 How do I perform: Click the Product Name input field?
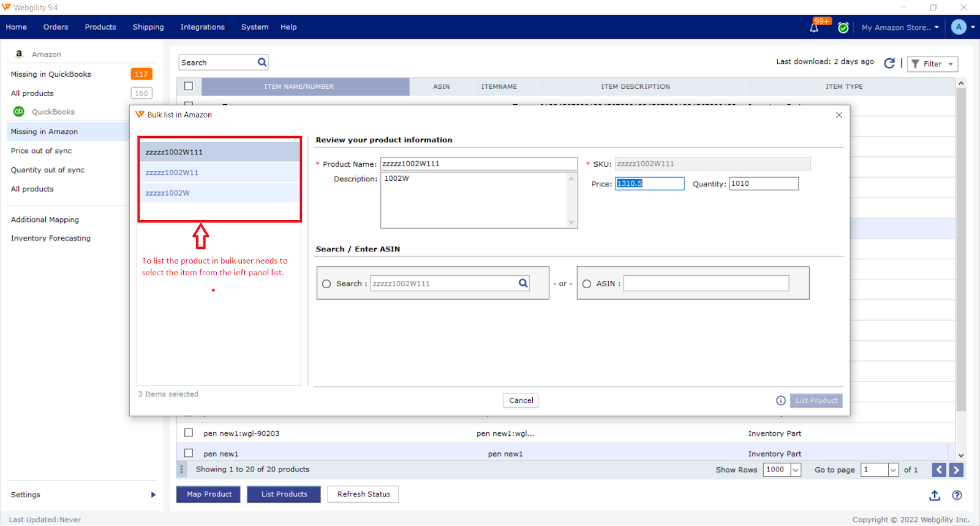479,164
